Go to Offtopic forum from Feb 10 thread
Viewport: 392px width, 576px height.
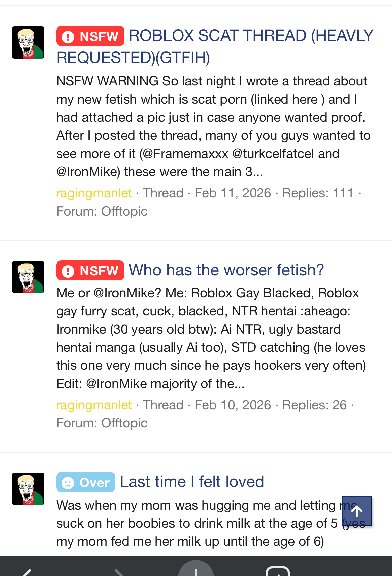click(124, 423)
